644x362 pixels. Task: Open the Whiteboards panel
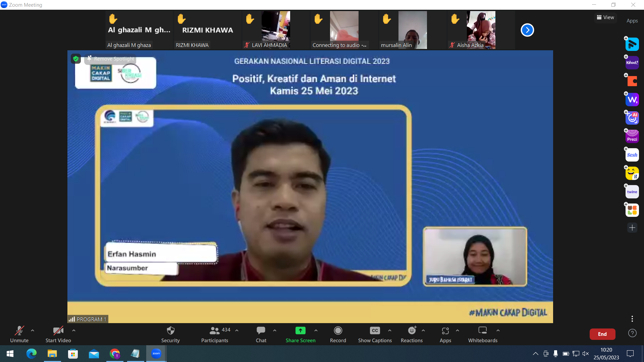coord(483,334)
